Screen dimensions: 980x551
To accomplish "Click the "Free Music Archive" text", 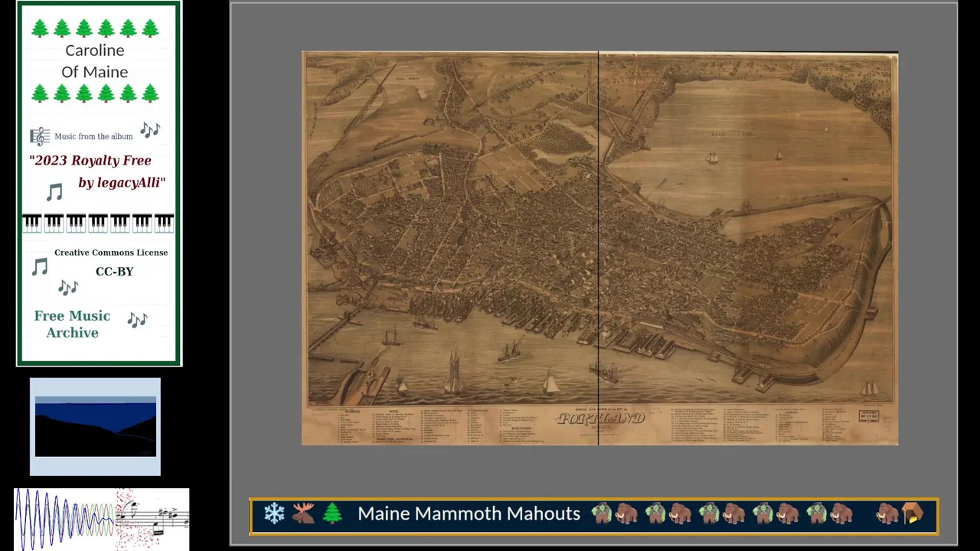I will (x=72, y=324).
